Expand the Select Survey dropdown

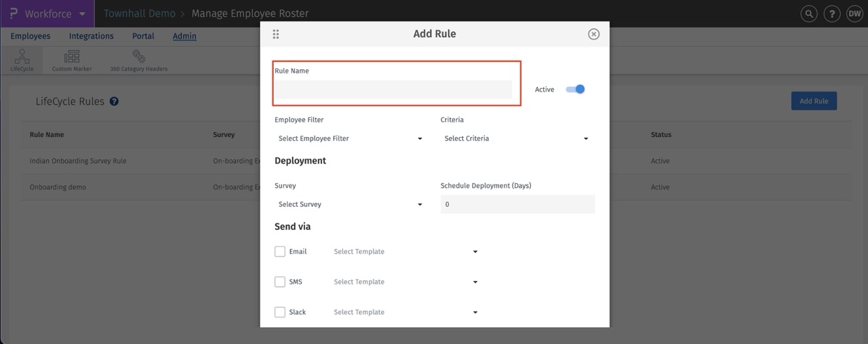coord(350,204)
